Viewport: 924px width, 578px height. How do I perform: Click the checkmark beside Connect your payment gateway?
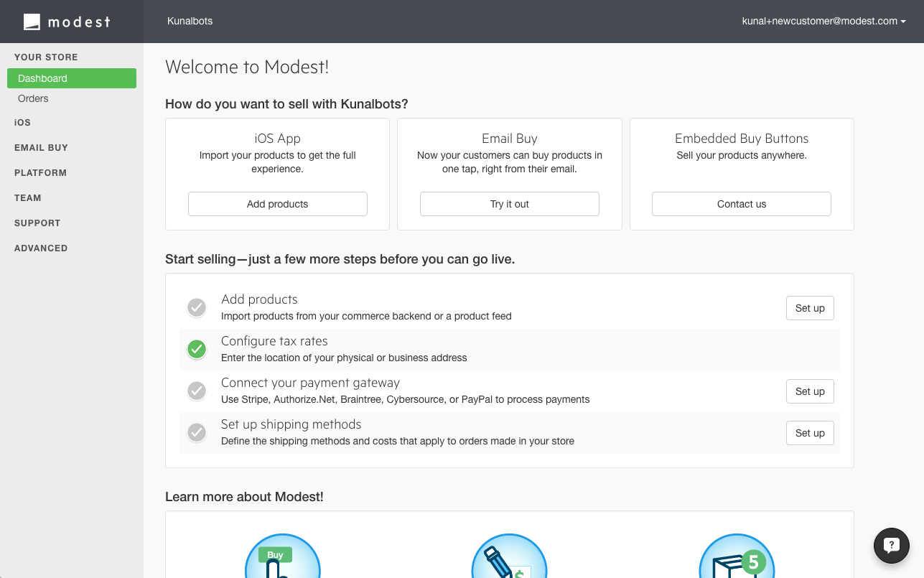pyautogui.click(x=197, y=391)
